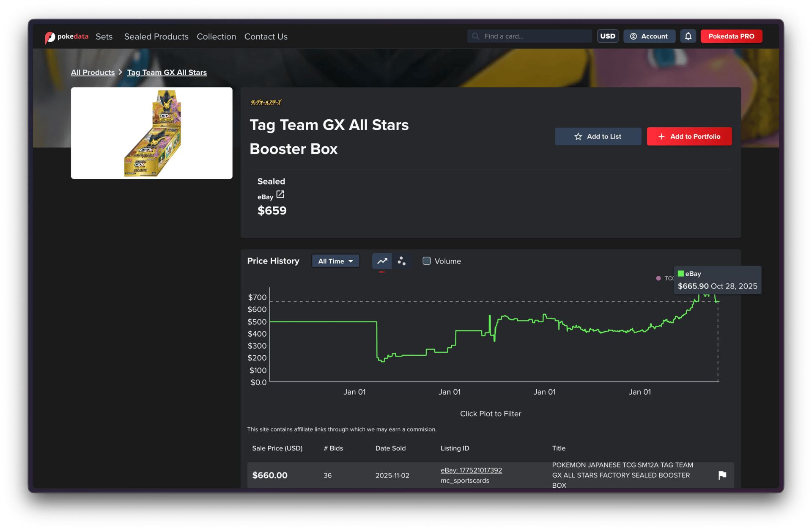This screenshot has width=812, height=530.
Task: Click Add to Portfolio button
Action: click(x=689, y=137)
